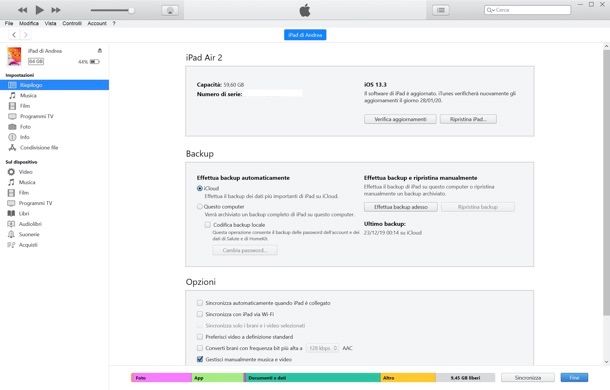Click Effettua backup adesso button
610x390 pixels.
point(401,207)
